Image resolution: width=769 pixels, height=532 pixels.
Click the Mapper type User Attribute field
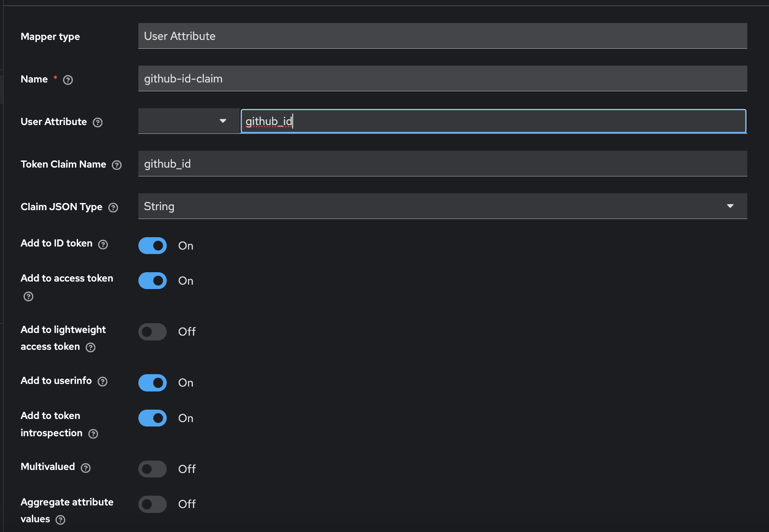tap(443, 36)
